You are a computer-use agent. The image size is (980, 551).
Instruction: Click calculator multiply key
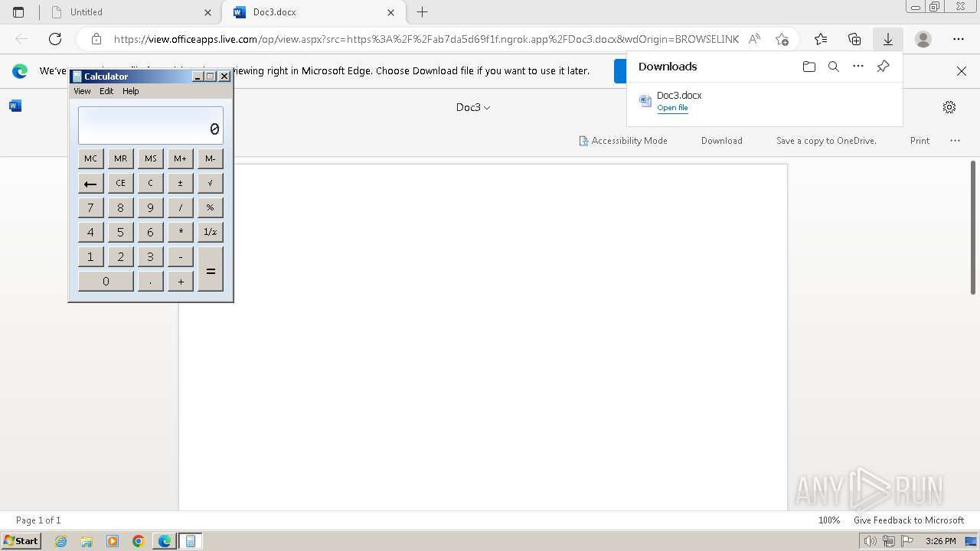181,232
